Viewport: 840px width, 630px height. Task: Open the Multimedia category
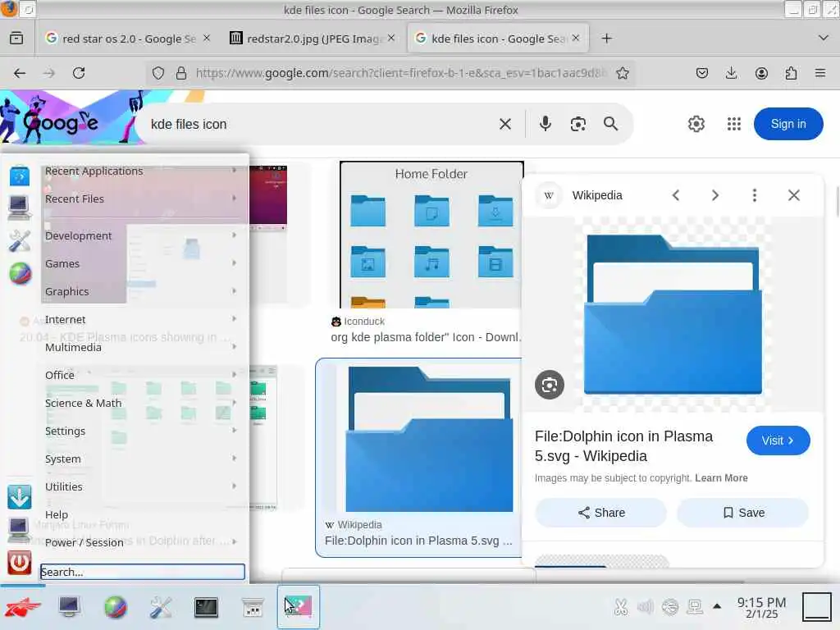pos(142,347)
